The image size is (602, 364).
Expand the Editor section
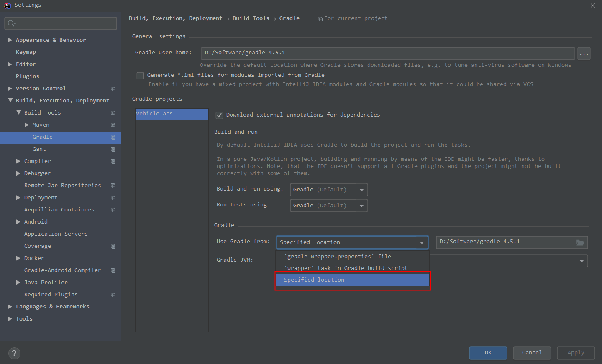(x=10, y=64)
